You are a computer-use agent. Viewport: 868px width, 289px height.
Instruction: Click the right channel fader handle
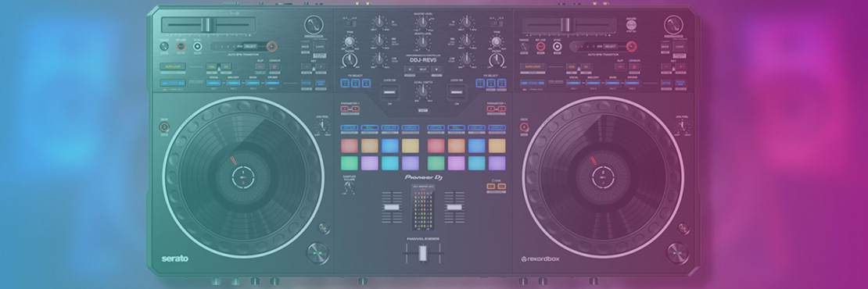click(x=454, y=206)
